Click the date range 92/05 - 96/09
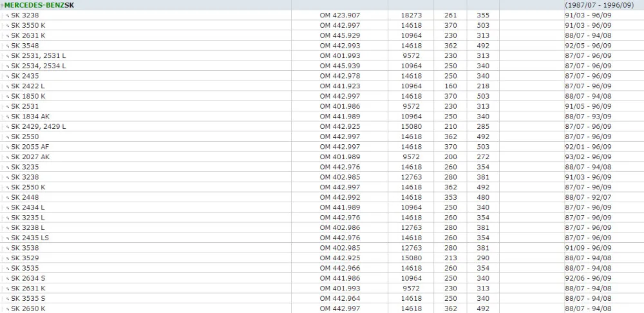This screenshot has width=644, height=313. coord(588,46)
